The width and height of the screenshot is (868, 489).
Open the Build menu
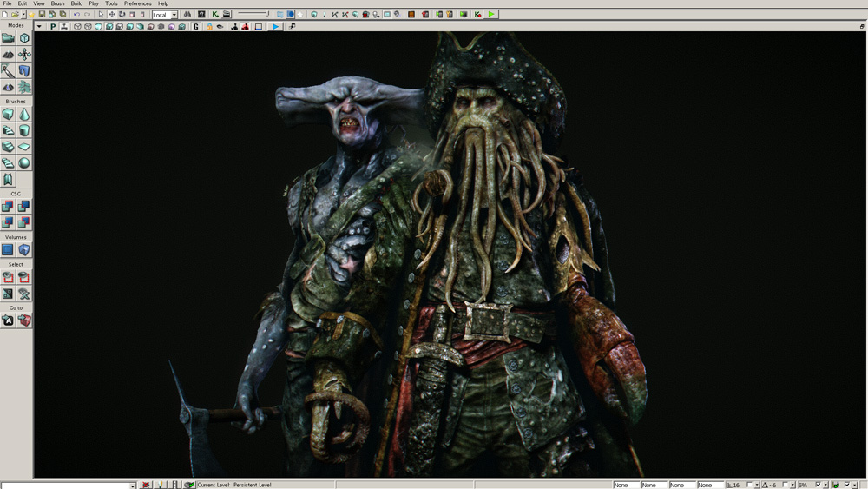(x=77, y=3)
